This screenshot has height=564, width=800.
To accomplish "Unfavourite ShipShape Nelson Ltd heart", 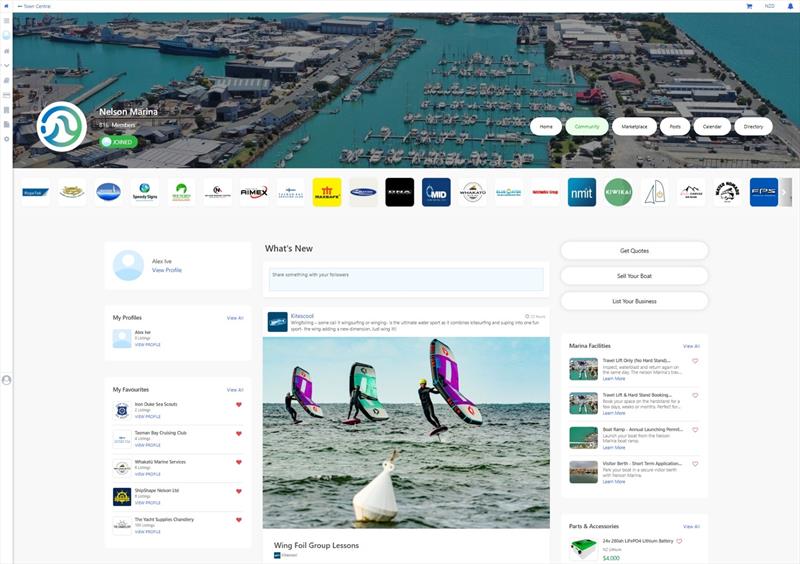I will (238, 492).
